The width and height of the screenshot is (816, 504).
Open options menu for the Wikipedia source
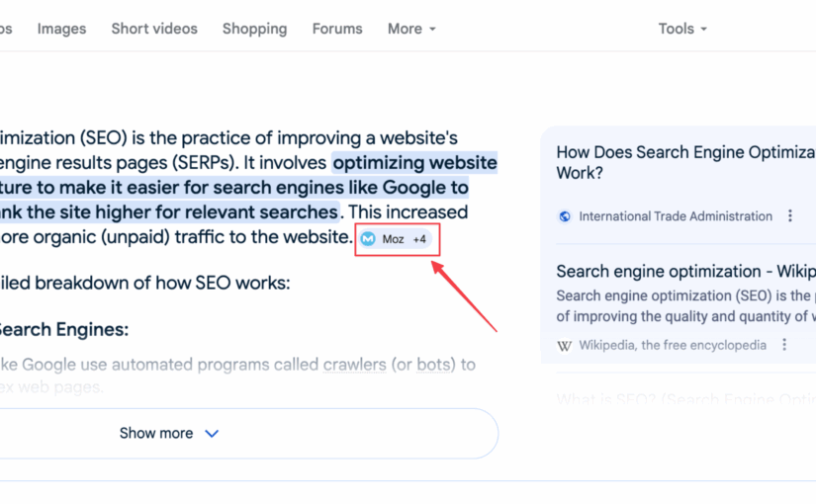click(784, 345)
